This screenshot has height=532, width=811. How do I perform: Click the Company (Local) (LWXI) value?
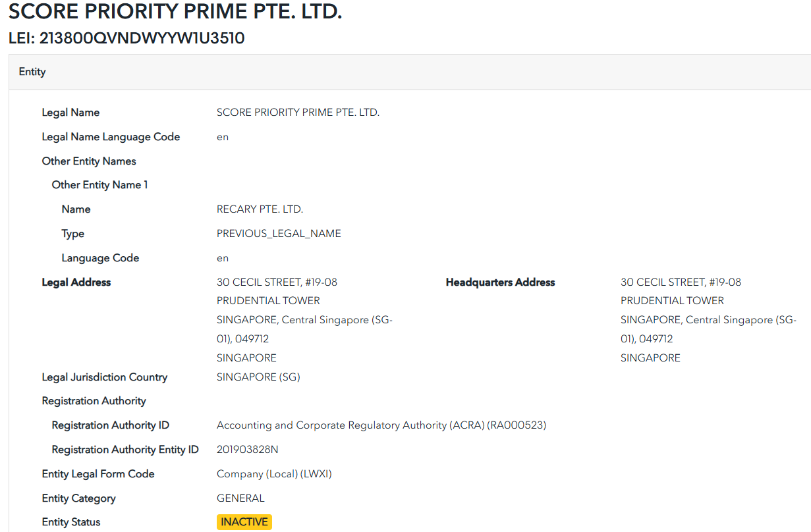[x=274, y=474]
